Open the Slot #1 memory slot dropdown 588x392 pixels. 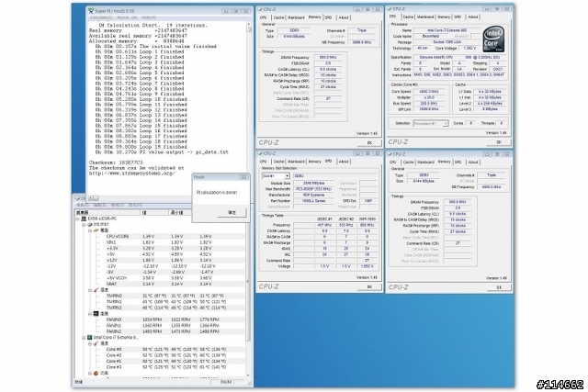pos(287,175)
